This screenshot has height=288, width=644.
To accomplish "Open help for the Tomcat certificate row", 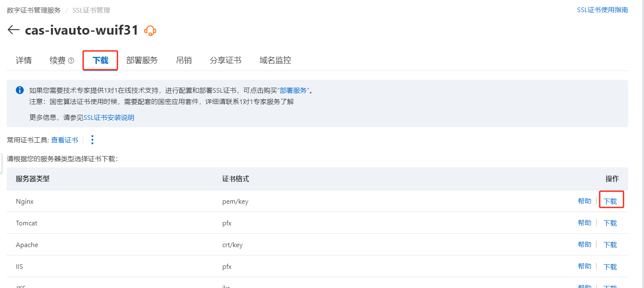I will tap(584, 223).
